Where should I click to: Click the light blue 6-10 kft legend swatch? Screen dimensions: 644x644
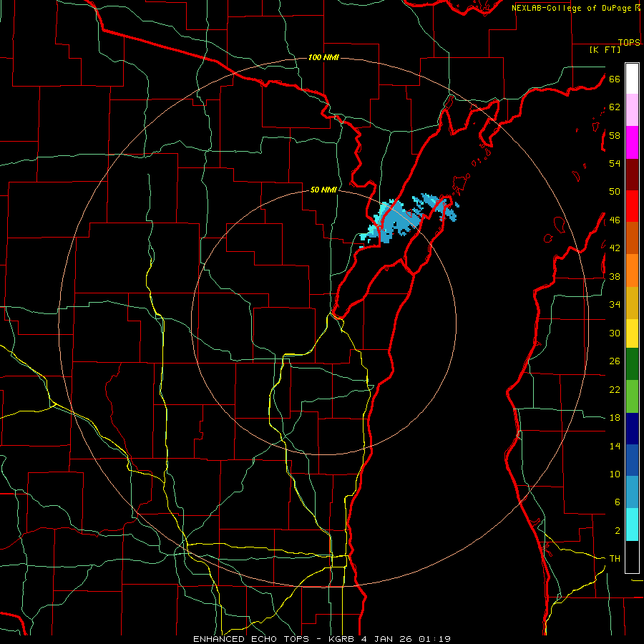tap(632, 492)
